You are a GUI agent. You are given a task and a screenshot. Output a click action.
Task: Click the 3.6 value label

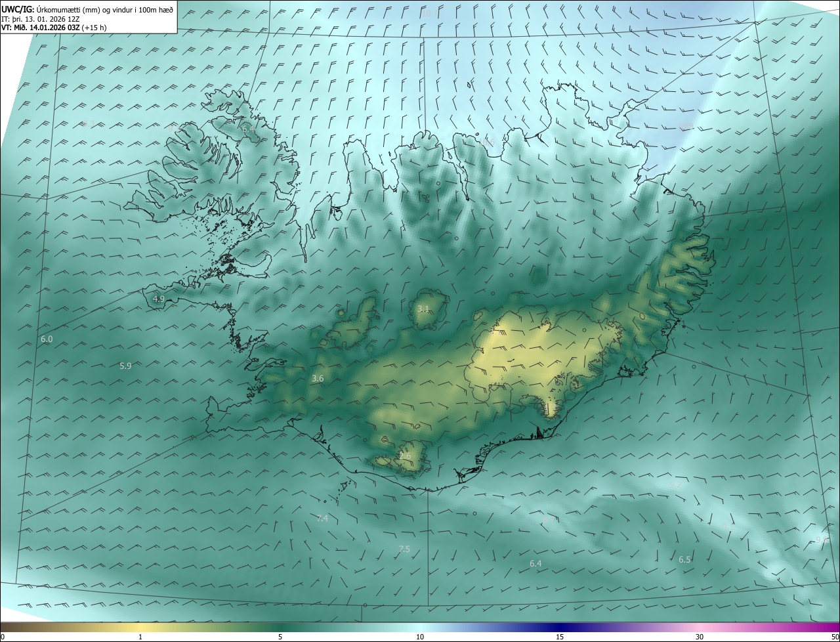click(318, 379)
